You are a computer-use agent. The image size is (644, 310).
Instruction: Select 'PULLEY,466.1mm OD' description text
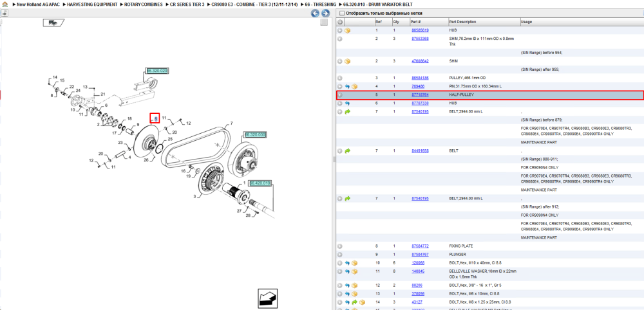point(469,78)
